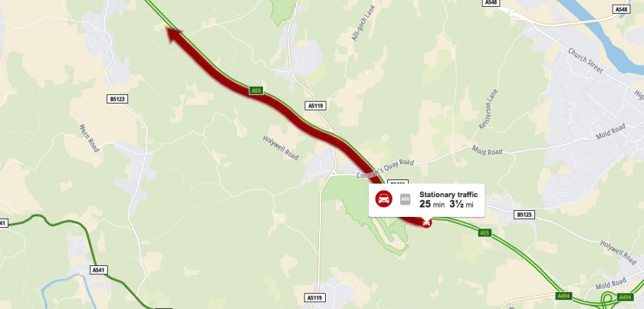
Task: Click the fully visible B5125 shield right of the popup
Action: pyautogui.click(x=524, y=215)
